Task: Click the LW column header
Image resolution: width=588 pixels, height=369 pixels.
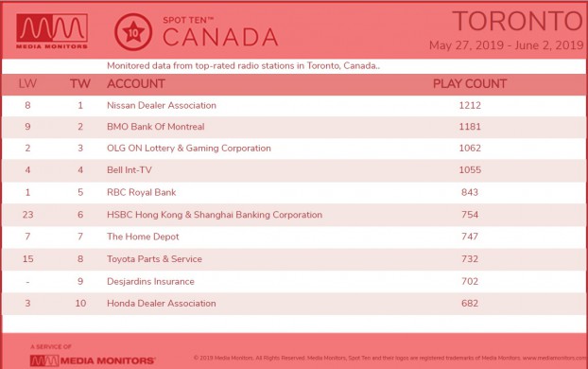Action: (x=27, y=83)
